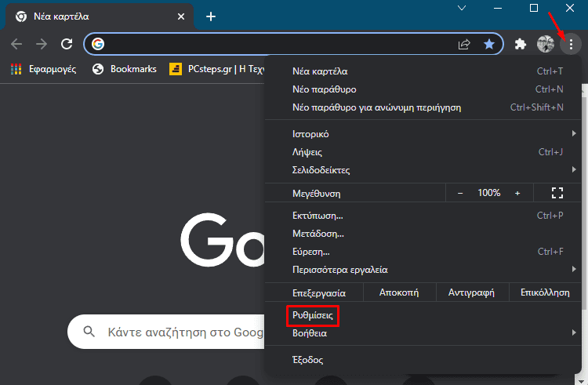Choose Μετάδοση... from the menu
Viewport: 588px width, 385px height.
tap(423, 234)
